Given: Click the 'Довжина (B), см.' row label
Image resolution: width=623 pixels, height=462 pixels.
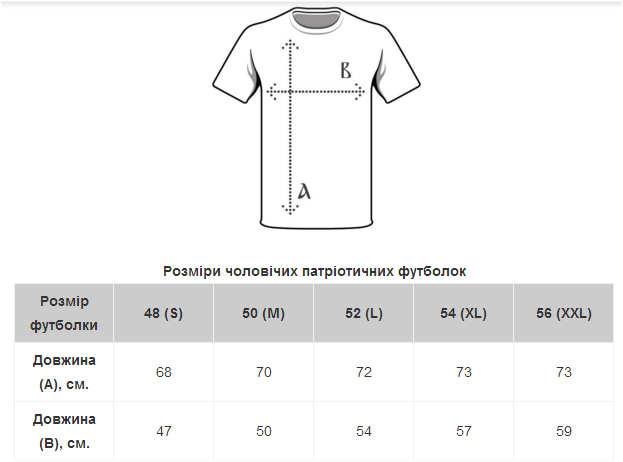Looking at the screenshot, I should [64, 431].
